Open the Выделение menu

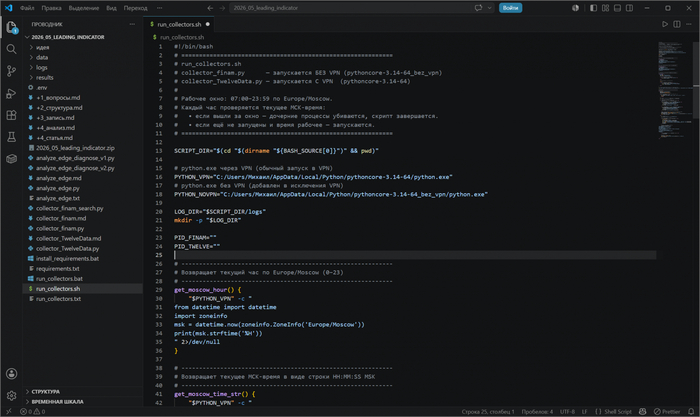83,8
